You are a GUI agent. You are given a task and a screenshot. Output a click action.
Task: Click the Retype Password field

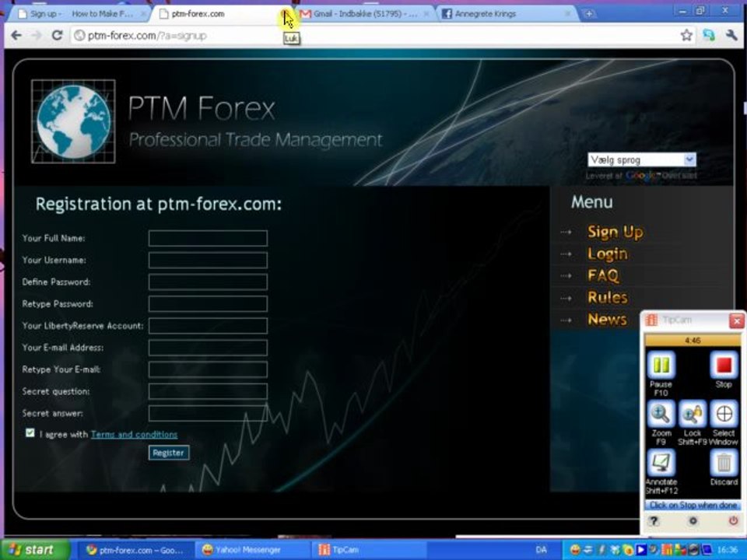pos(209,304)
